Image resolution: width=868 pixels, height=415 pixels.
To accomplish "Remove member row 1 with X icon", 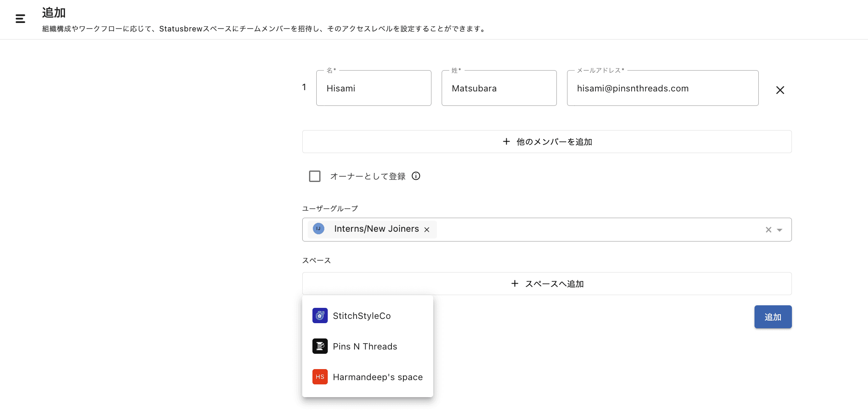I will tap(780, 90).
